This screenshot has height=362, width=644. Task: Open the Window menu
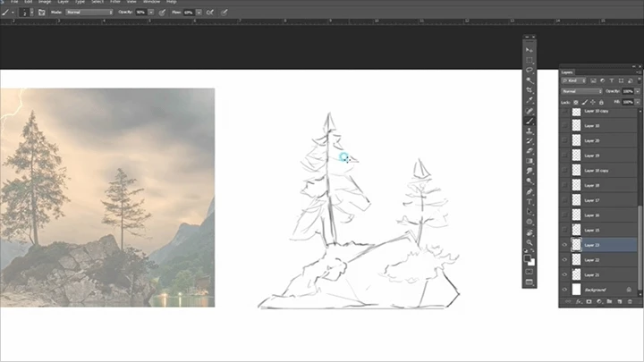coord(151,2)
